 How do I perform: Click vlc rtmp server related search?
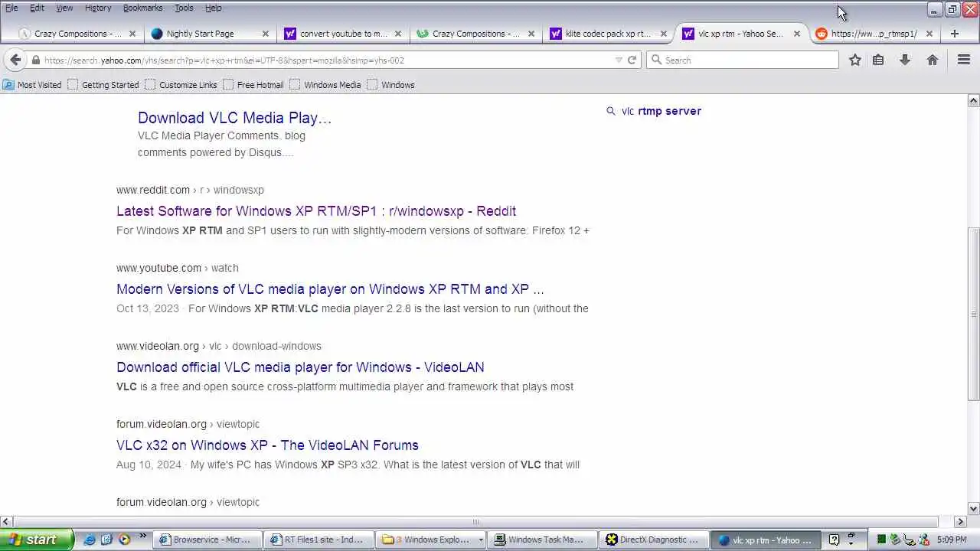click(x=661, y=111)
